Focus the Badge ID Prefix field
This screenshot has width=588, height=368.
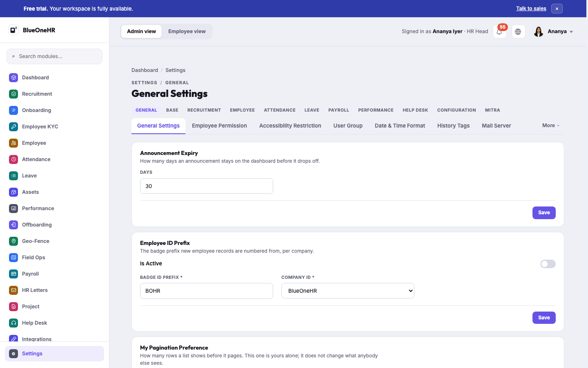206,291
